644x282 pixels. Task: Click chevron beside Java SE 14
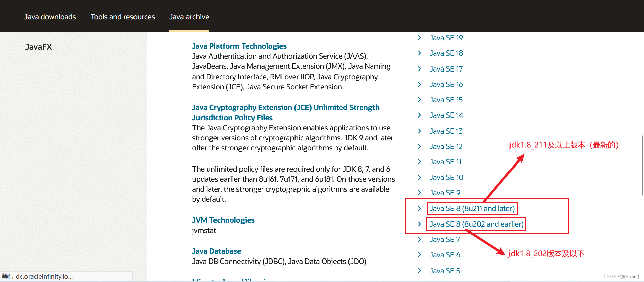419,115
